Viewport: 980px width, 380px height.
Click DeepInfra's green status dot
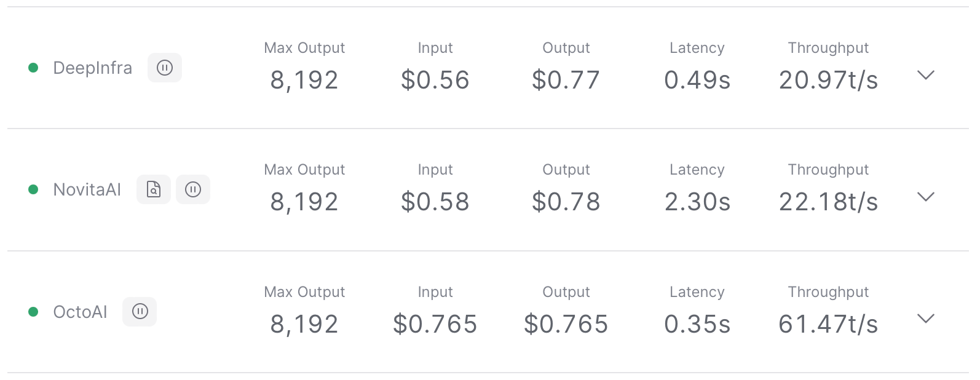(x=34, y=68)
